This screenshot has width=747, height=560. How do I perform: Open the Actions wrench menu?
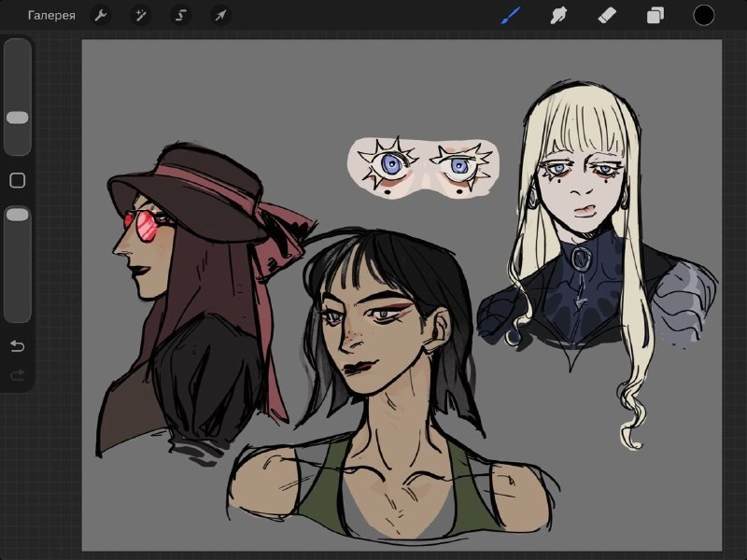click(x=101, y=16)
